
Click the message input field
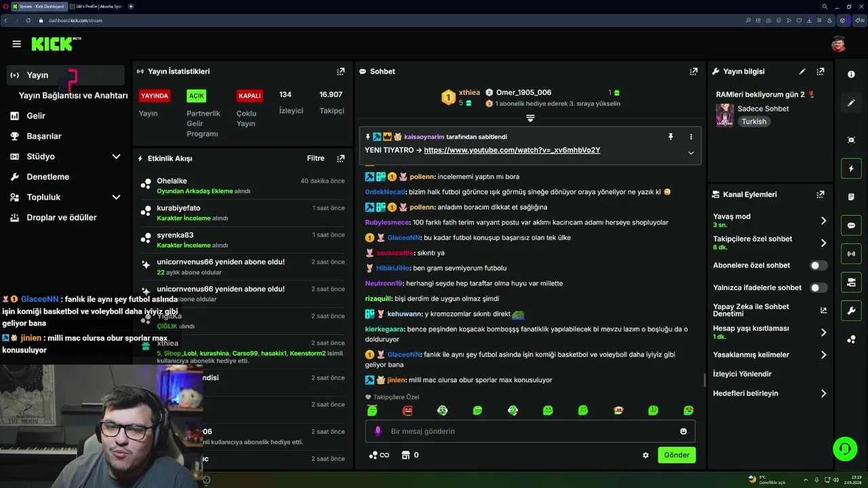tap(530, 431)
